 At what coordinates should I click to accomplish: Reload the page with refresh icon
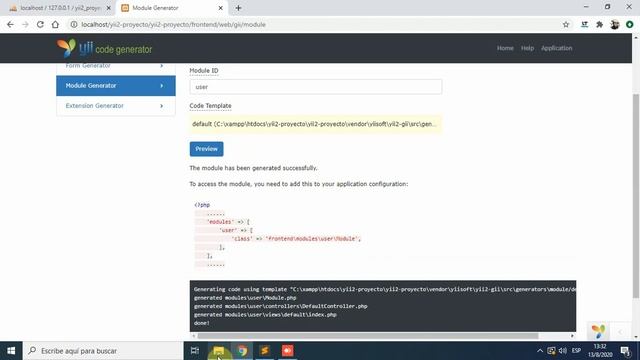click(40, 24)
